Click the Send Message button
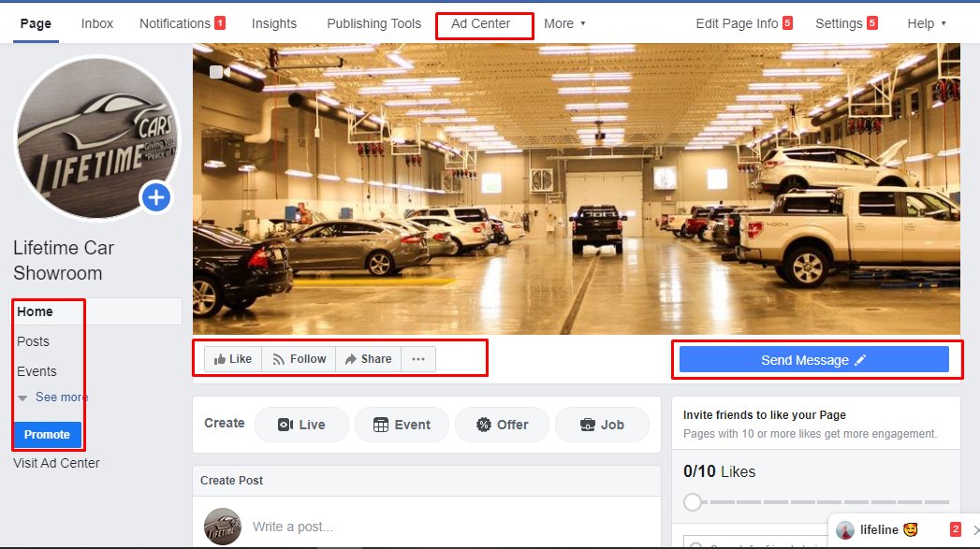 [x=813, y=360]
